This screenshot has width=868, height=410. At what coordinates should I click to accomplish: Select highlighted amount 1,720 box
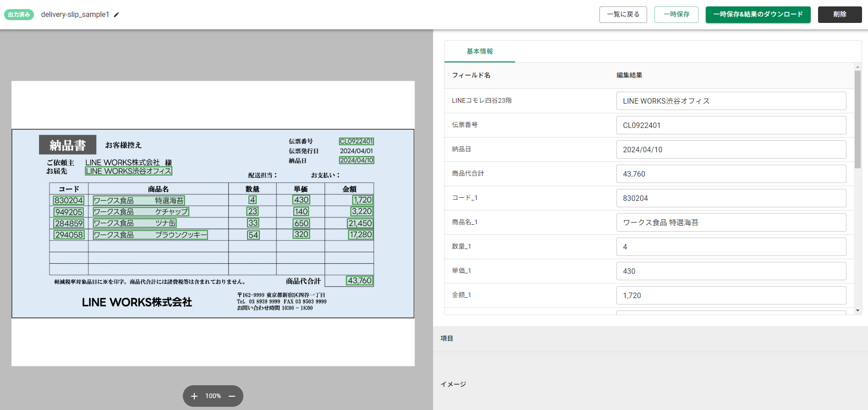pyautogui.click(x=363, y=200)
